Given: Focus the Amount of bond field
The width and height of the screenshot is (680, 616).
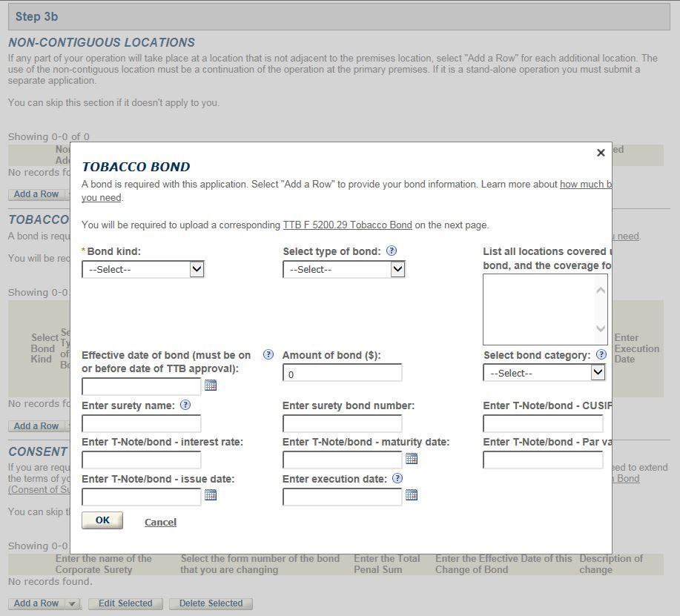Looking at the screenshot, I should 342,374.
